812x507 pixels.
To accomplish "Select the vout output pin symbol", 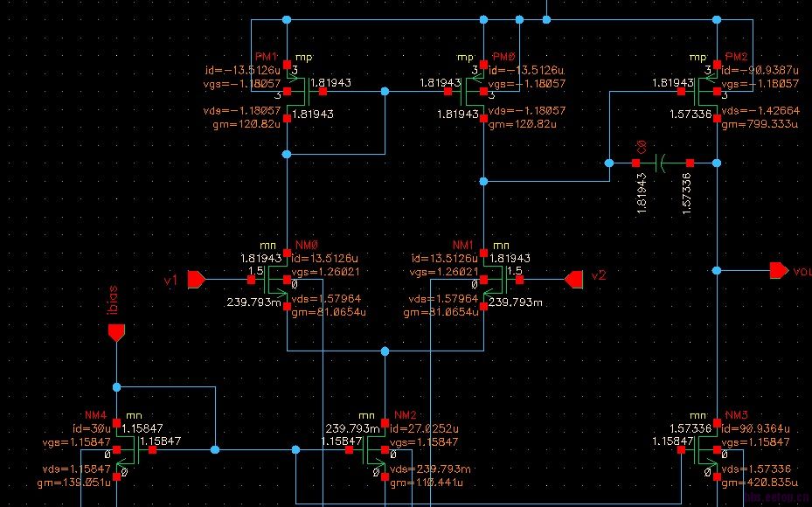I will tap(779, 270).
